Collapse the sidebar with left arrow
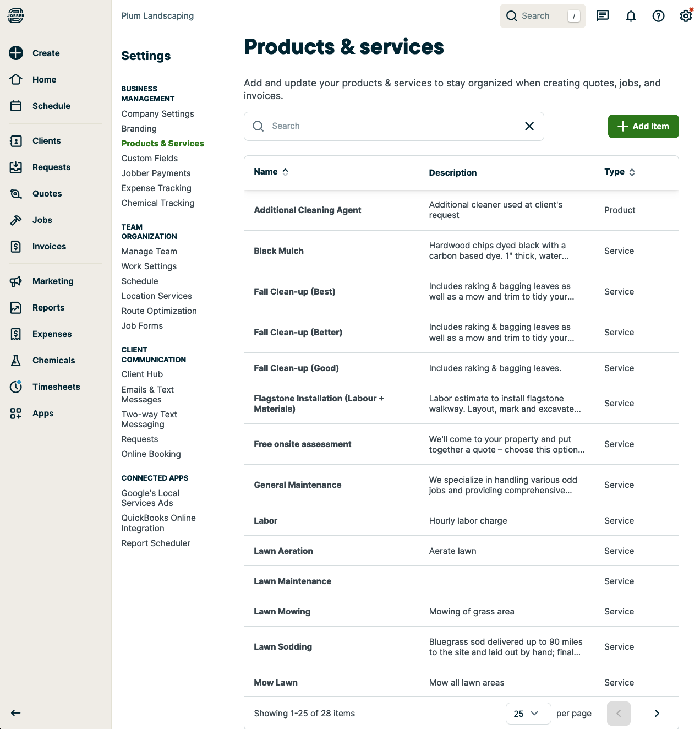This screenshot has width=700, height=729. pyautogui.click(x=16, y=713)
